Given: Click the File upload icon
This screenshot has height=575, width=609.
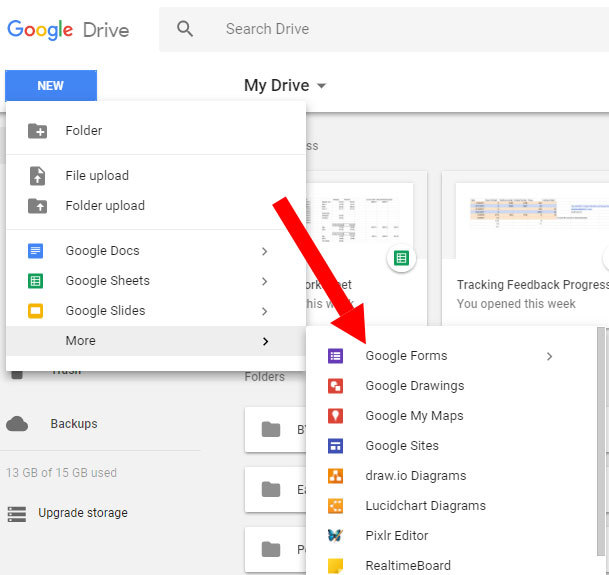Looking at the screenshot, I should 37,176.
